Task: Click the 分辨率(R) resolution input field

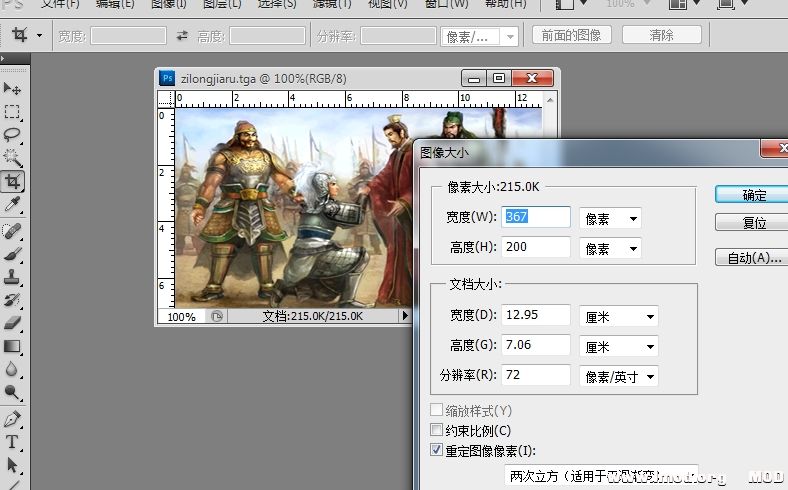Action: tap(536, 376)
